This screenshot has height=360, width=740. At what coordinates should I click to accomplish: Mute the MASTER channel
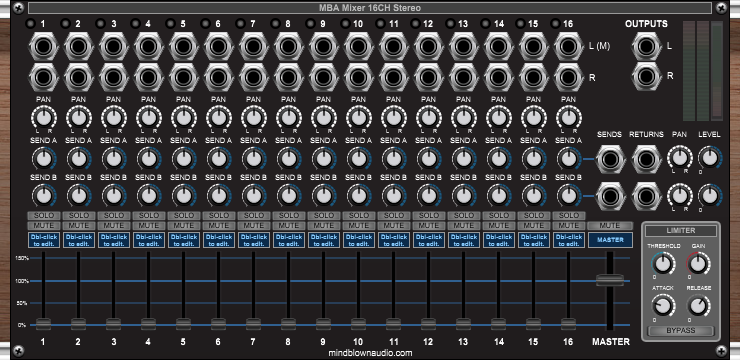coord(610,226)
